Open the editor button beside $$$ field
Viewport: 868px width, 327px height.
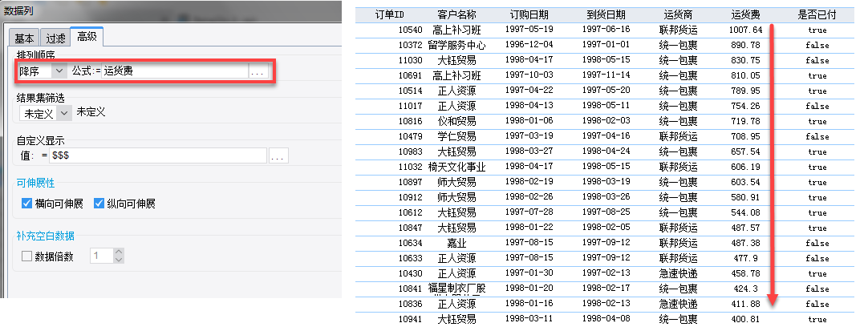(278, 156)
